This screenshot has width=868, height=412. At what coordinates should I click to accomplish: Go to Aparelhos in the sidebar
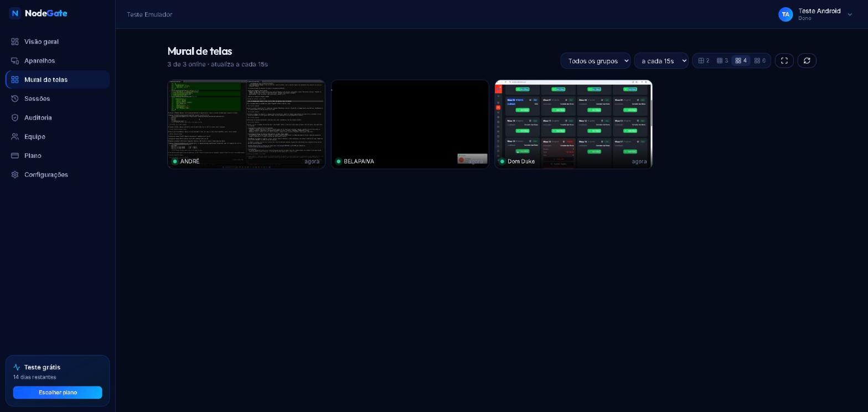pyautogui.click(x=58, y=60)
